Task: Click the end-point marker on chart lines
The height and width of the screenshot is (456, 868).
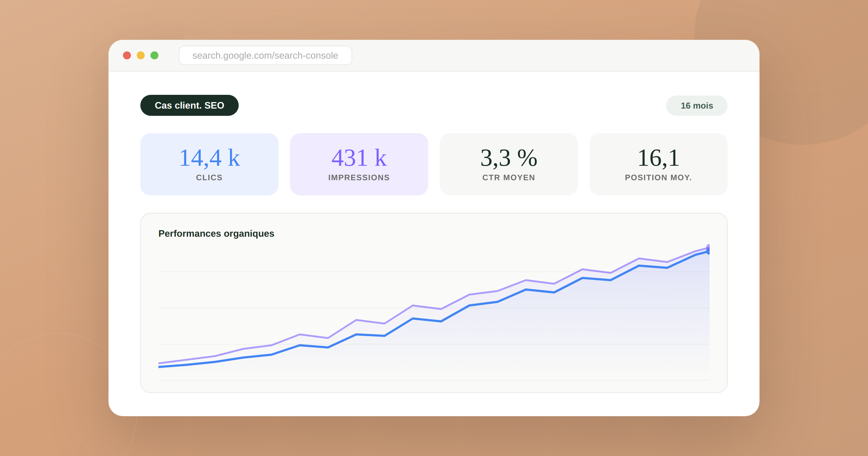Action: pyautogui.click(x=708, y=249)
